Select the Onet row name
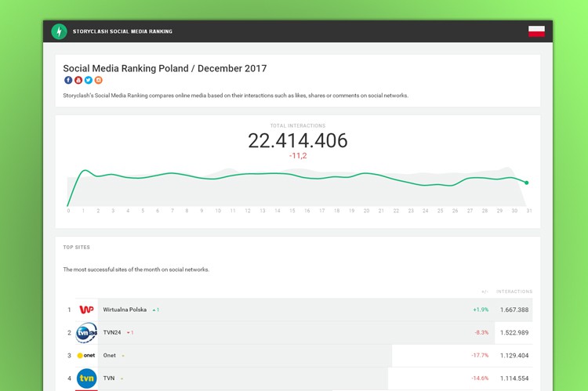The height and width of the screenshot is (391, 588). click(x=110, y=356)
